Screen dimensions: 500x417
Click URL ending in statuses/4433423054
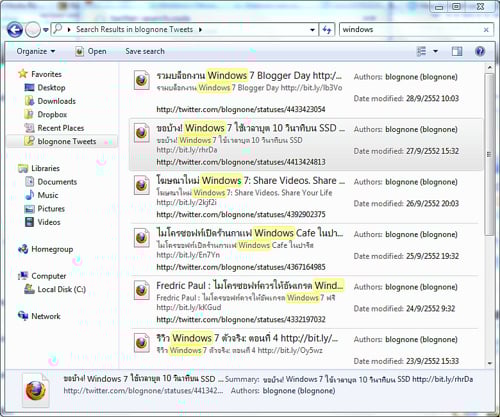(241, 109)
